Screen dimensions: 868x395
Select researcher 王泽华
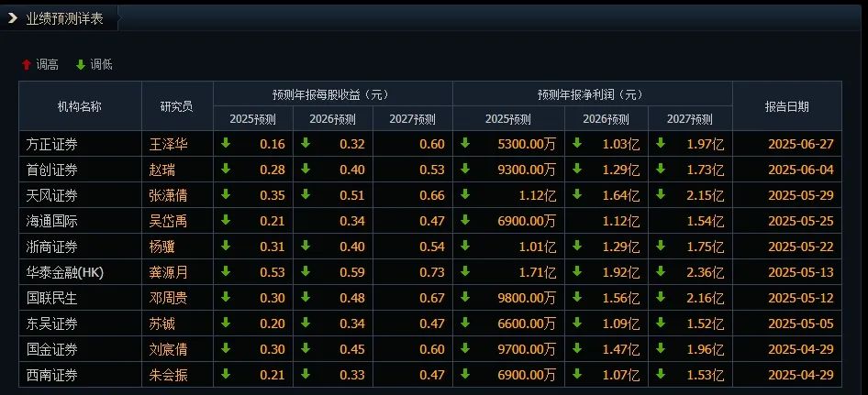[x=168, y=145]
